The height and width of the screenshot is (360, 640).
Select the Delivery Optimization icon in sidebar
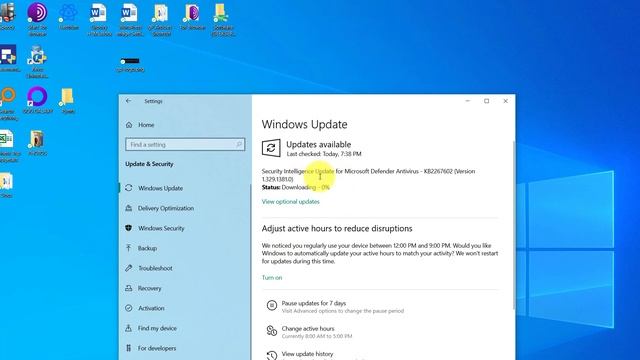coord(129,208)
